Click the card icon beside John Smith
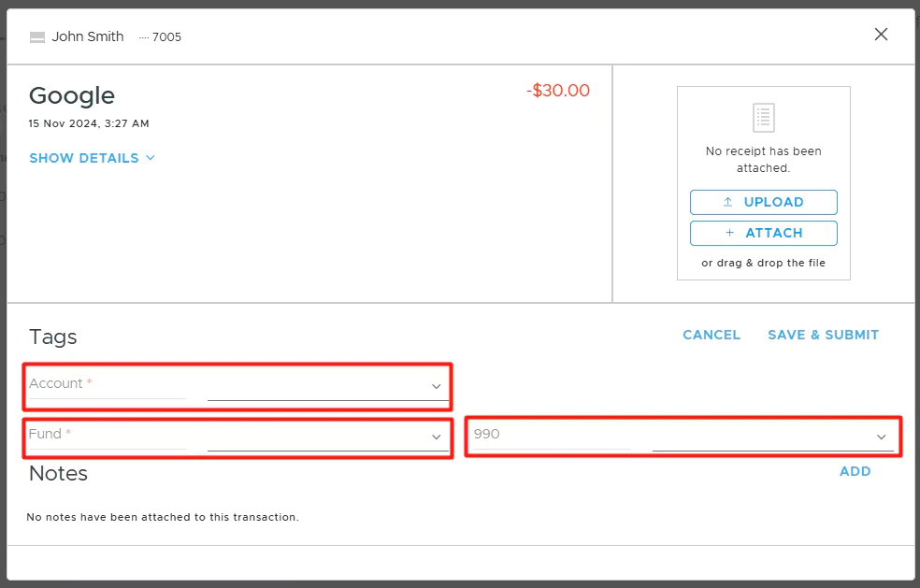This screenshot has height=588, width=920. [x=37, y=37]
